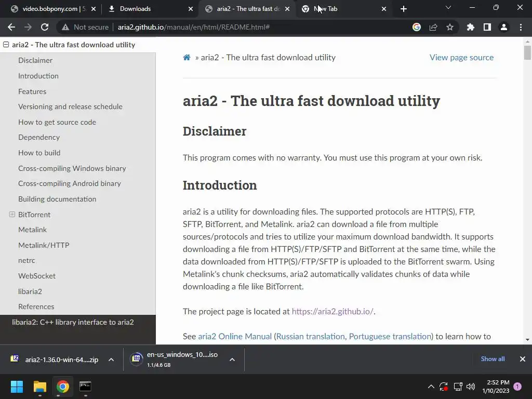This screenshot has height=399, width=532.
Task: Open Versioning and release schedule section
Action: tap(70, 107)
